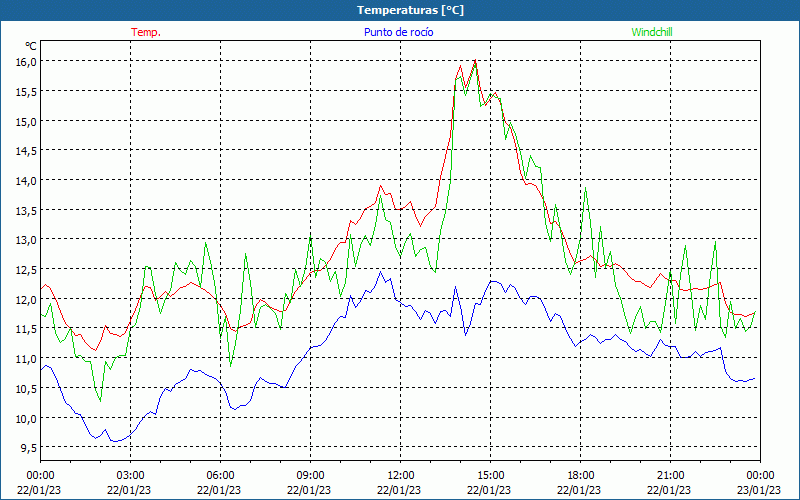Click the 12,0 y-axis value
The width and height of the screenshot is (800, 500).
[27, 299]
